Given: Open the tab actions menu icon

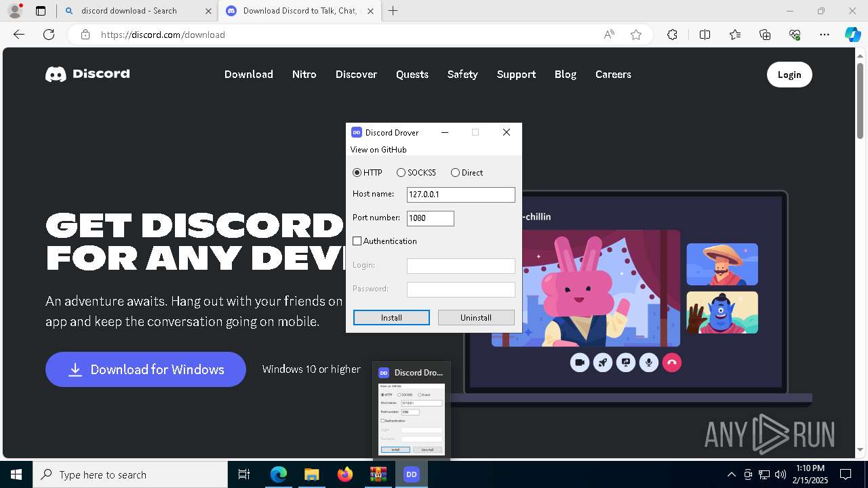Looking at the screenshot, I should tap(41, 11).
